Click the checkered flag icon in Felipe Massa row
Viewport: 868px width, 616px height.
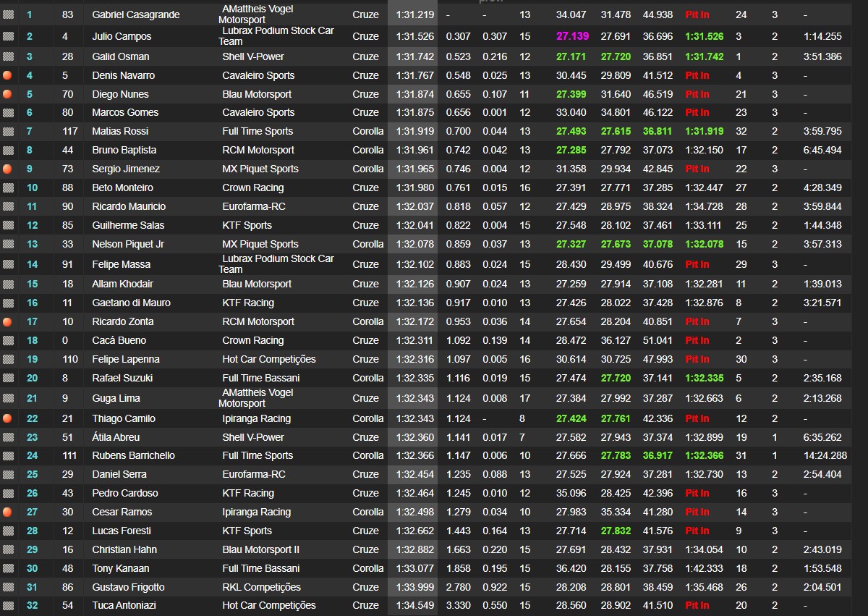[x=8, y=264]
